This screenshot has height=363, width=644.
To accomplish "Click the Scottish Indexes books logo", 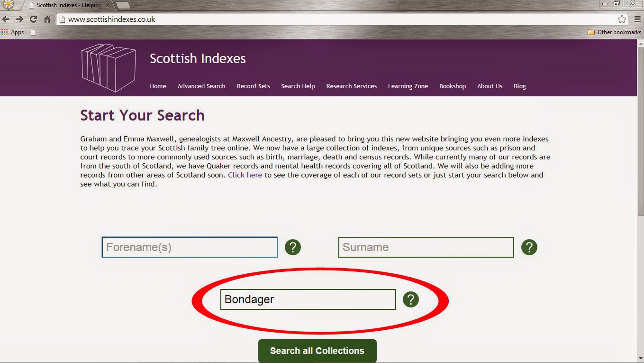I will pyautogui.click(x=109, y=68).
